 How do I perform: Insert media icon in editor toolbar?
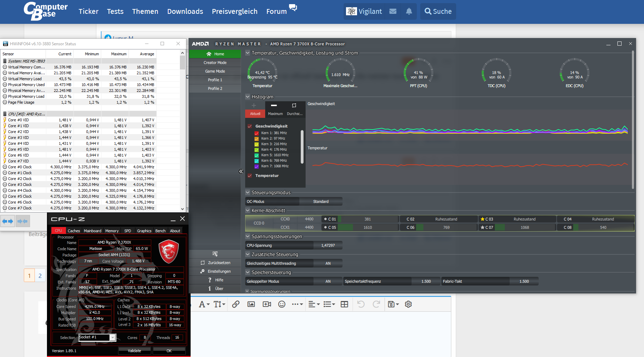pyautogui.click(x=267, y=304)
